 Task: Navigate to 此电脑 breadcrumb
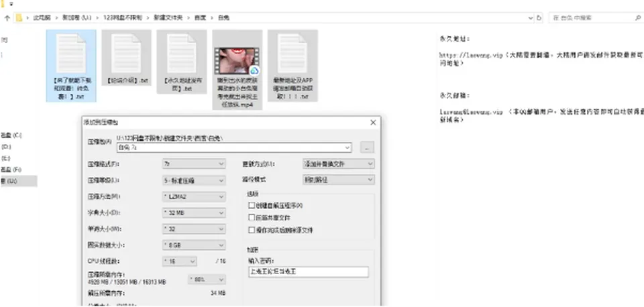point(42,18)
